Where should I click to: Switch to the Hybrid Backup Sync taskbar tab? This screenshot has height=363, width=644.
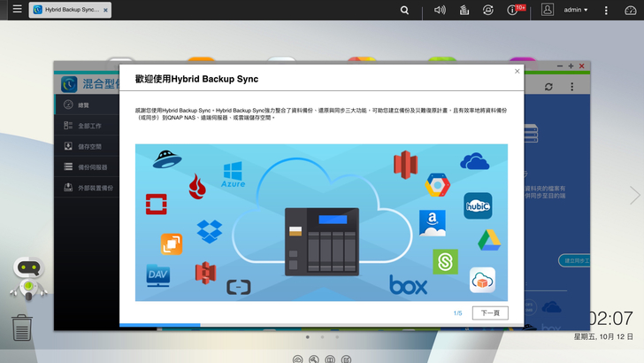69,10
